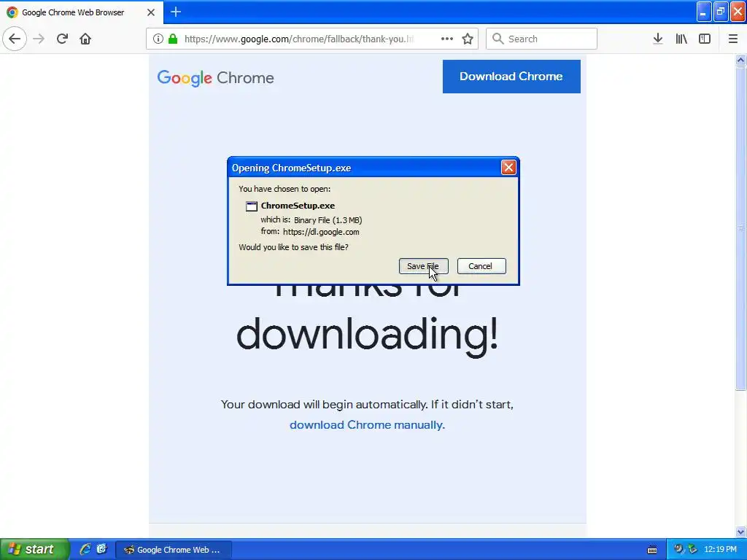Image resolution: width=747 pixels, height=560 pixels.
Task: Close the Google Chrome Web Browser tab
Action: point(151,12)
